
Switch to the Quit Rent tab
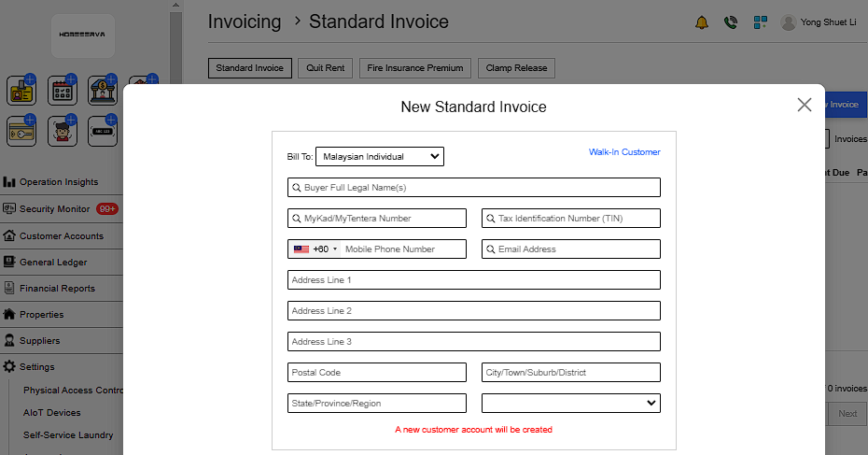pyautogui.click(x=327, y=68)
